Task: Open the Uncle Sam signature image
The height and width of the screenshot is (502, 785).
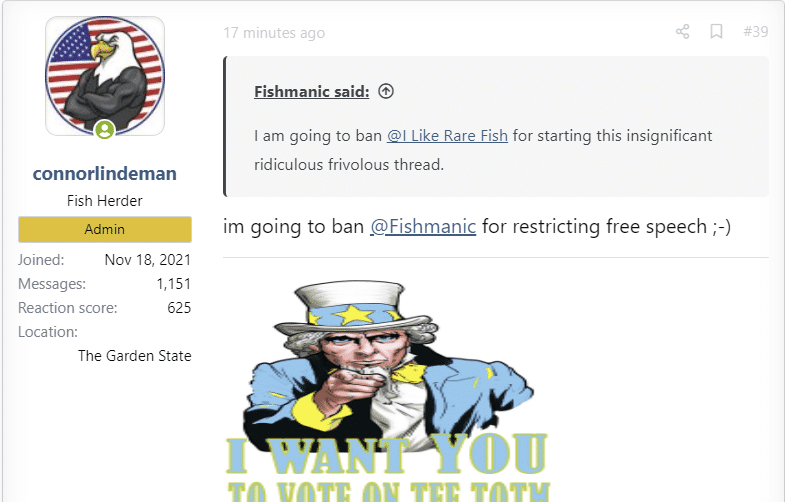Action: (388, 390)
